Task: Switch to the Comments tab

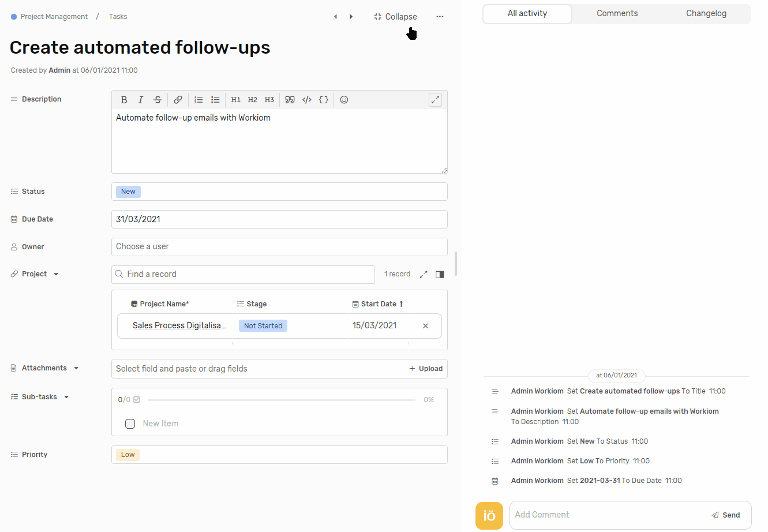Action: 617,13
